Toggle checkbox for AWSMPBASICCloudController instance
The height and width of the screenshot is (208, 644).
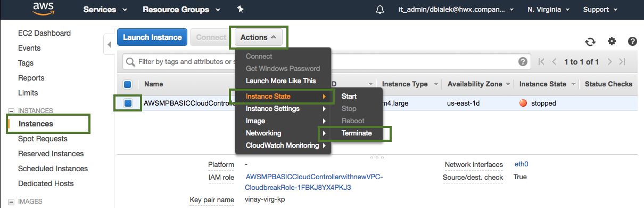(128, 103)
